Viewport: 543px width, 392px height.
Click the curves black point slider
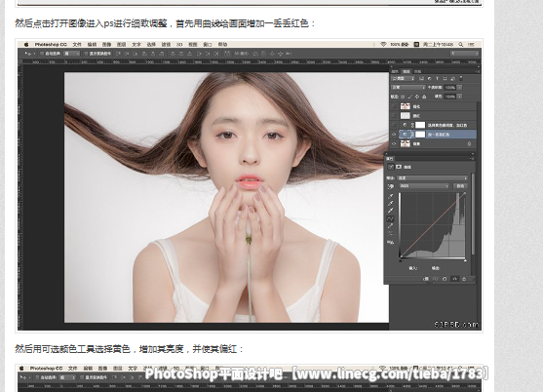coord(401,260)
